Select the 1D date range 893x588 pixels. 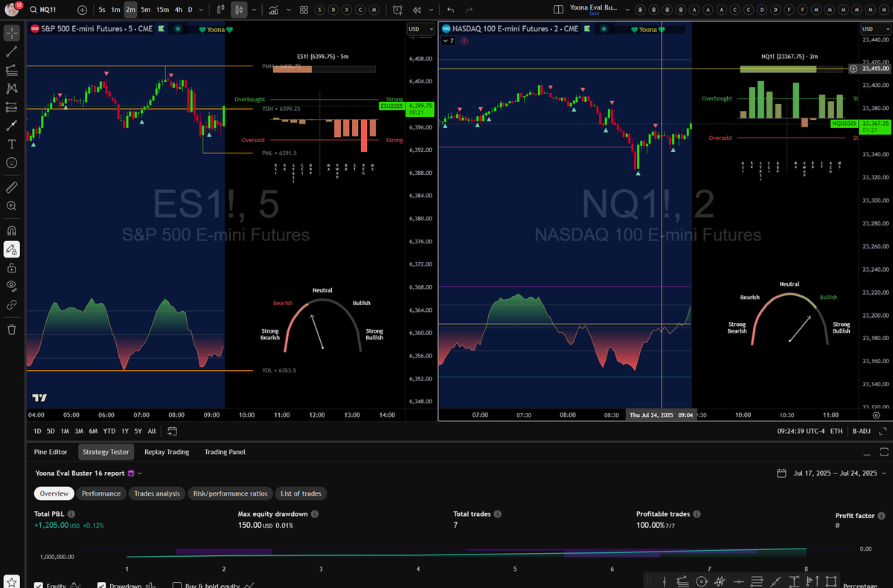(x=37, y=431)
